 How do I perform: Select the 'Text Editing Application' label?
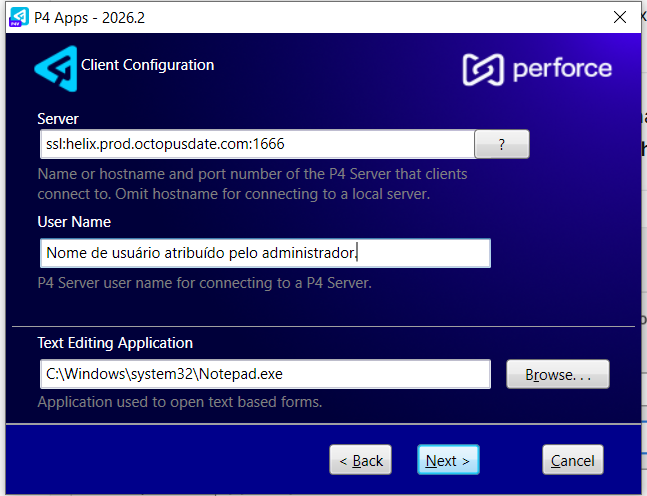pyautogui.click(x=115, y=343)
